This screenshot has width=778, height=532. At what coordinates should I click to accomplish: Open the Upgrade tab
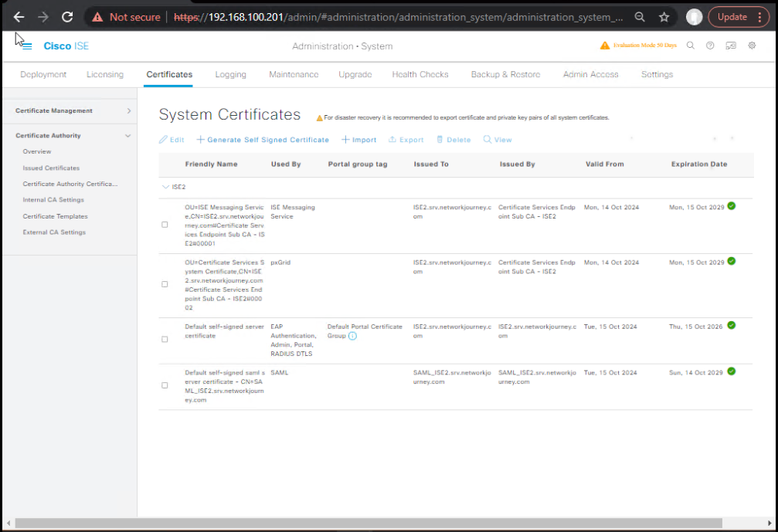(x=355, y=74)
